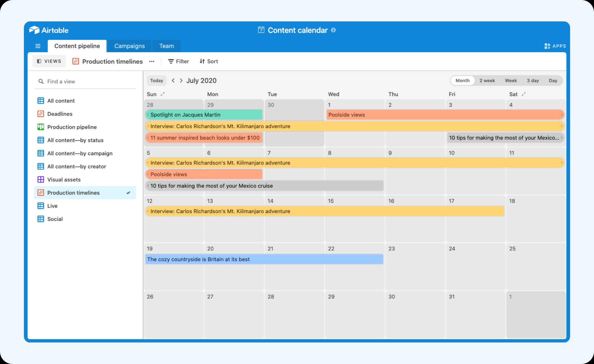The image size is (594, 364).
Task: Expand the Saturday weekend column
Action: [x=524, y=94]
